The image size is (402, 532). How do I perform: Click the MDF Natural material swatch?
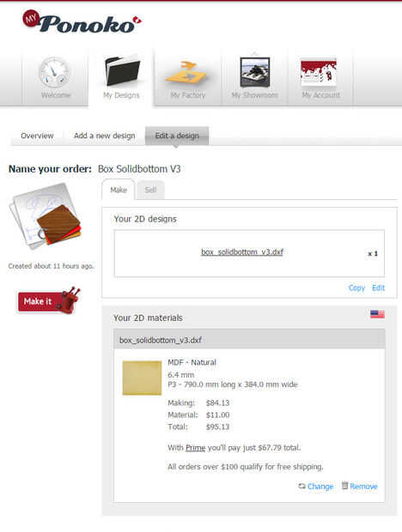pyautogui.click(x=142, y=378)
